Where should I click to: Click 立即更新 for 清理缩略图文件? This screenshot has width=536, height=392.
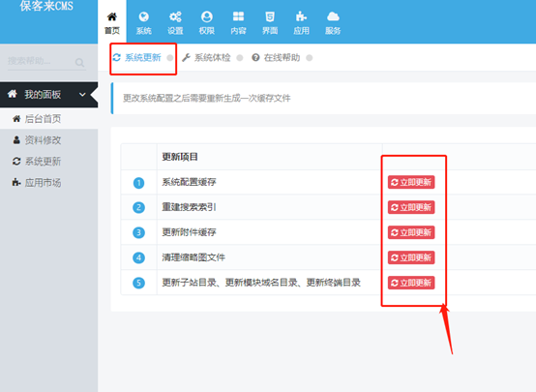(x=411, y=257)
